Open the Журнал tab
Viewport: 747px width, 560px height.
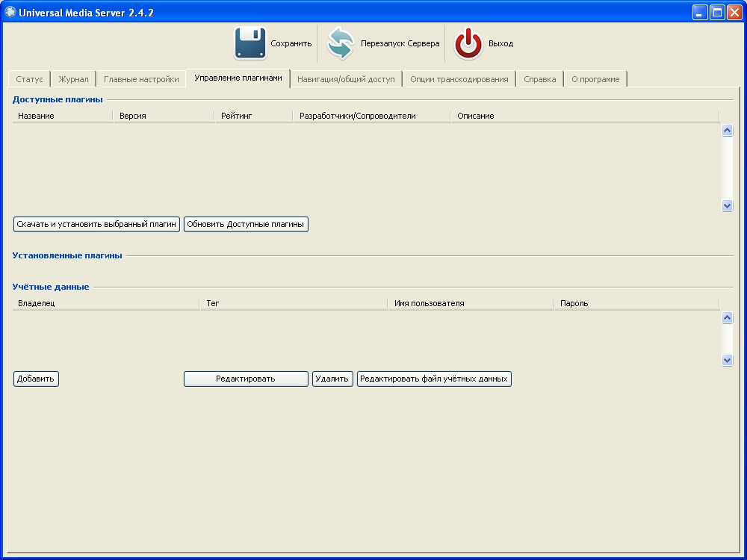click(73, 79)
